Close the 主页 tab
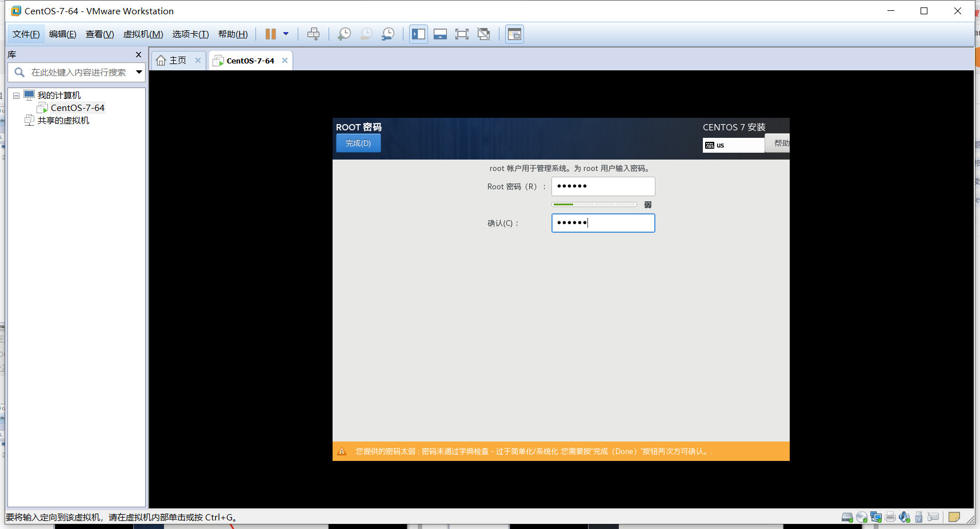980x529 pixels. (x=198, y=61)
